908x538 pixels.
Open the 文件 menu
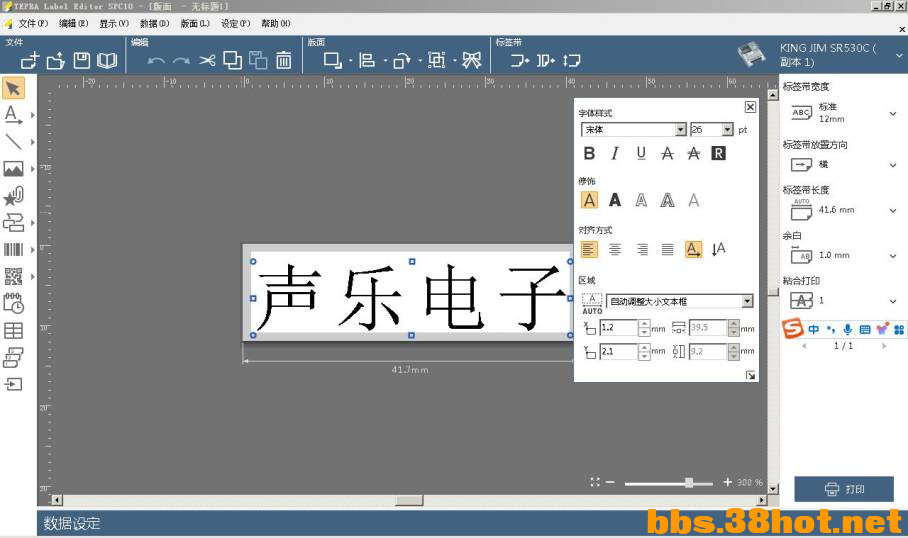pos(33,23)
